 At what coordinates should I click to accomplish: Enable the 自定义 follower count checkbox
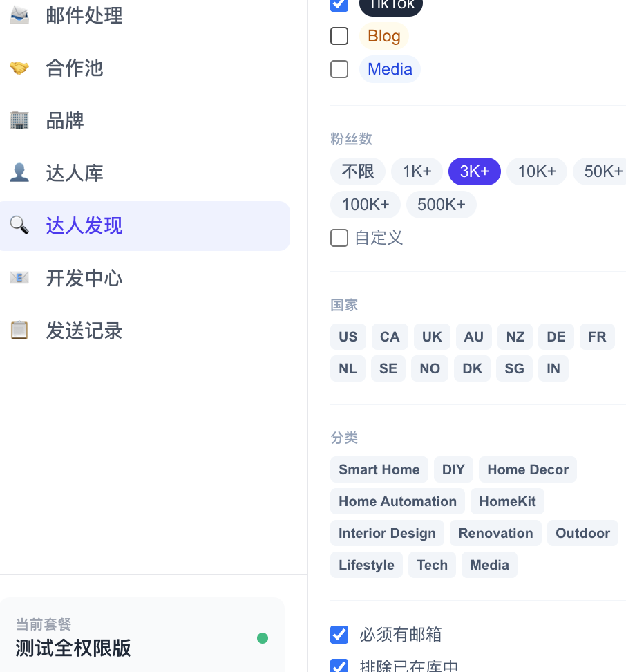[339, 238]
